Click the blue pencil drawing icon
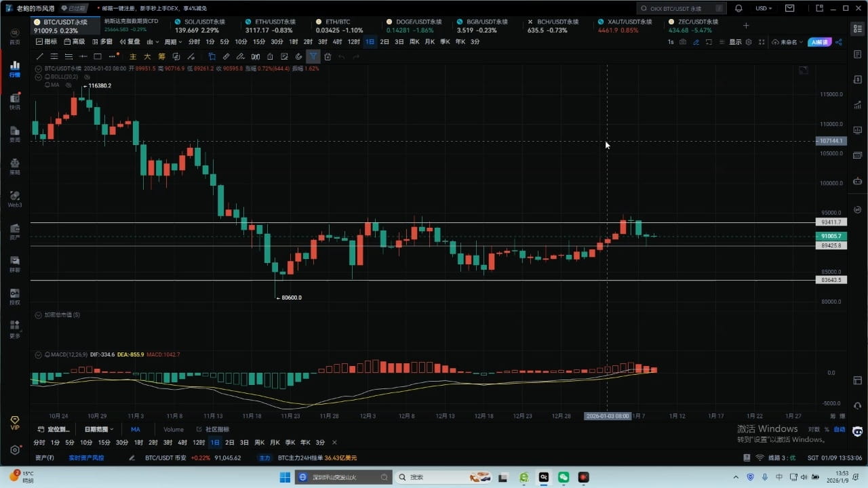868x488 pixels. tap(696, 42)
